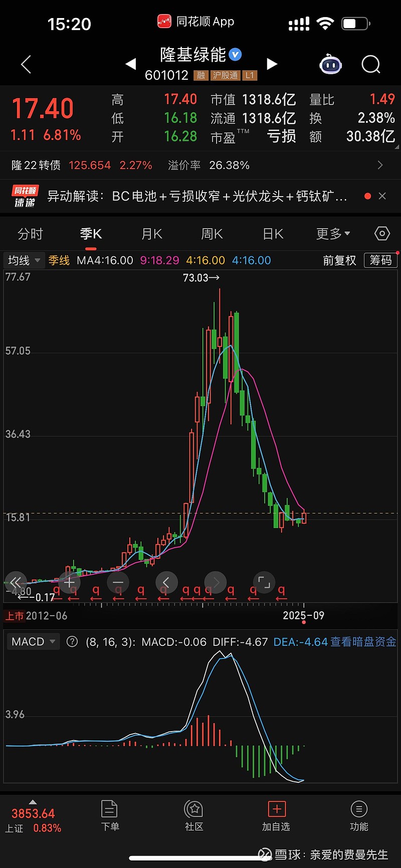Image resolution: width=401 pixels, height=868 pixels.
Task: Open the MACD indicator dropdown
Action: (33, 641)
